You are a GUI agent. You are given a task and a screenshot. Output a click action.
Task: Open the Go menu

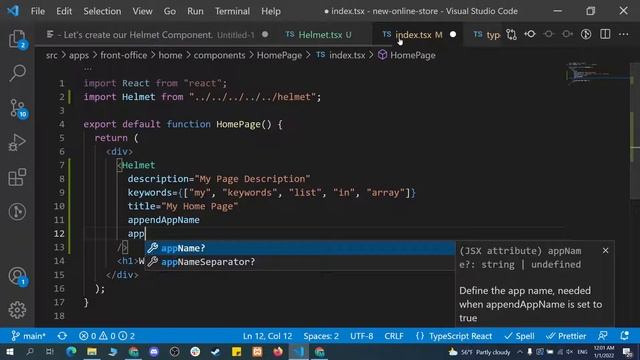click(170, 11)
